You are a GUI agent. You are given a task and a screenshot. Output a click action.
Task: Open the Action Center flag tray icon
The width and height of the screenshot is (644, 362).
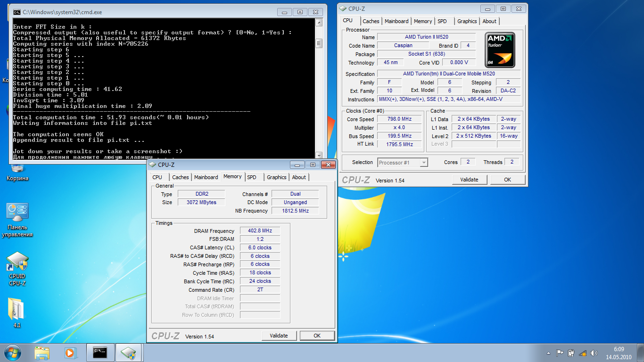pyautogui.click(x=560, y=353)
